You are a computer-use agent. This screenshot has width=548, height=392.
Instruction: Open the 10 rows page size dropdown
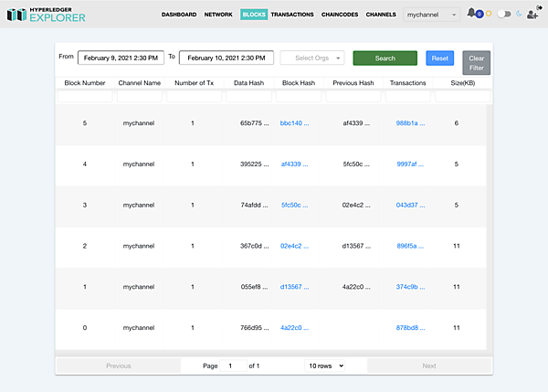(x=325, y=366)
